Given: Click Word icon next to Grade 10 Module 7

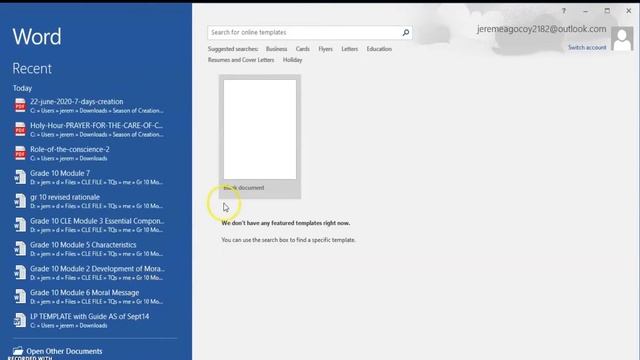Looking at the screenshot, I should (20, 177).
